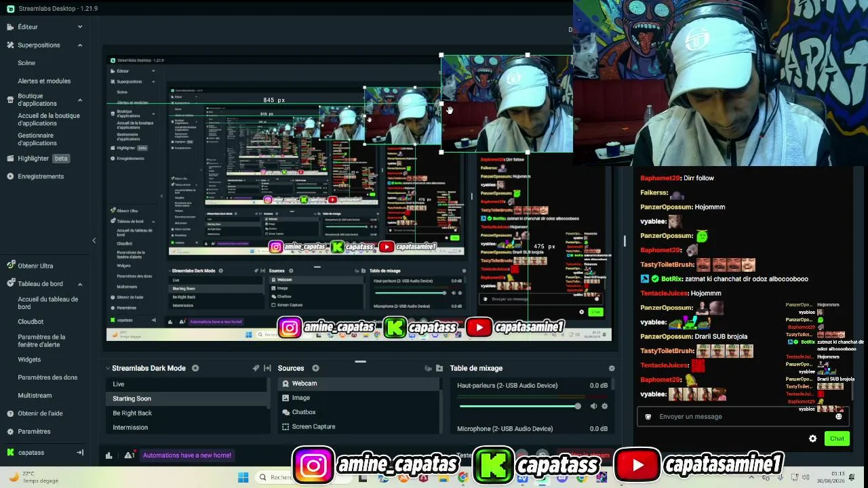Open Multistream in the sidebar
This screenshot has height=488, width=868.
[x=35, y=395]
